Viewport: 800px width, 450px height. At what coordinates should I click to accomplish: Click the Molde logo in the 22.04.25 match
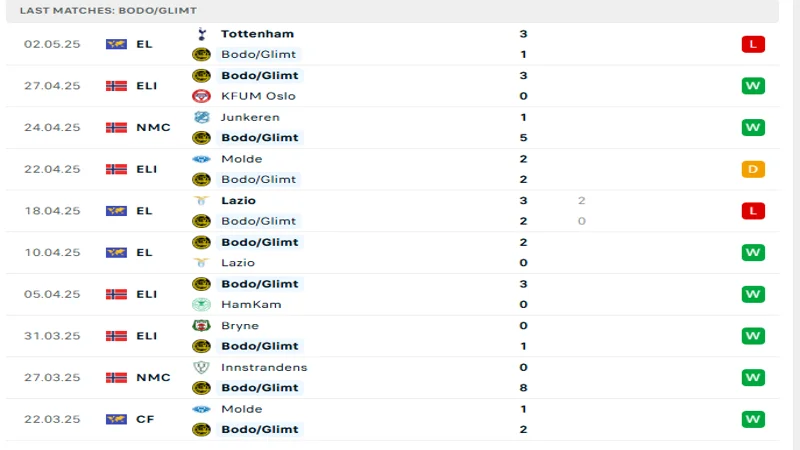coord(201,159)
